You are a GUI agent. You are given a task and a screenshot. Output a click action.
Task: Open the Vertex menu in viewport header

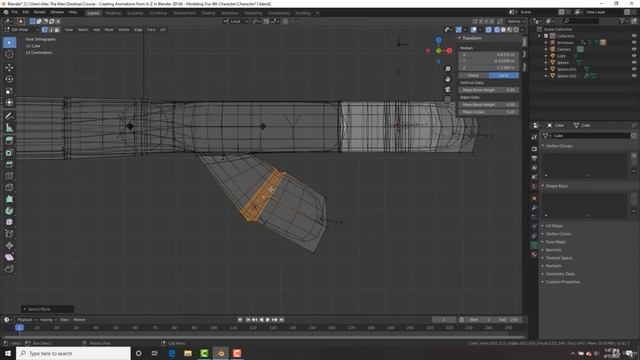(x=124, y=30)
